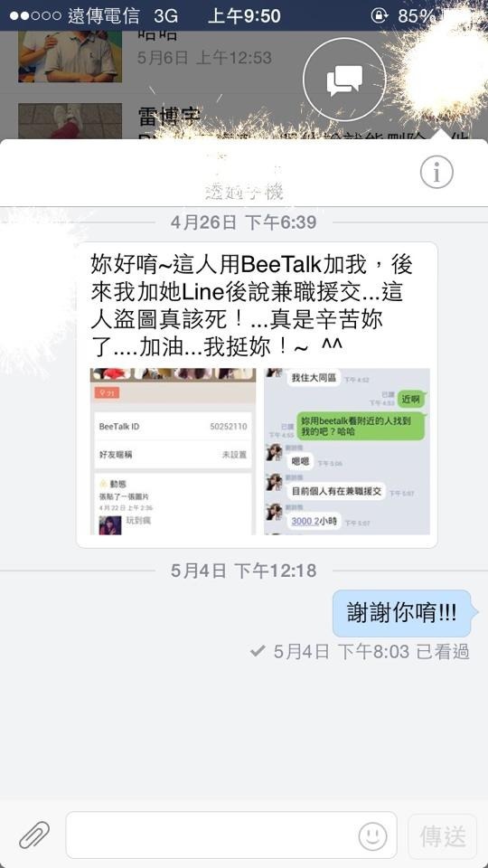Tap the chat head bubble icon
The width and height of the screenshot is (488, 868).
pyautogui.click(x=344, y=80)
